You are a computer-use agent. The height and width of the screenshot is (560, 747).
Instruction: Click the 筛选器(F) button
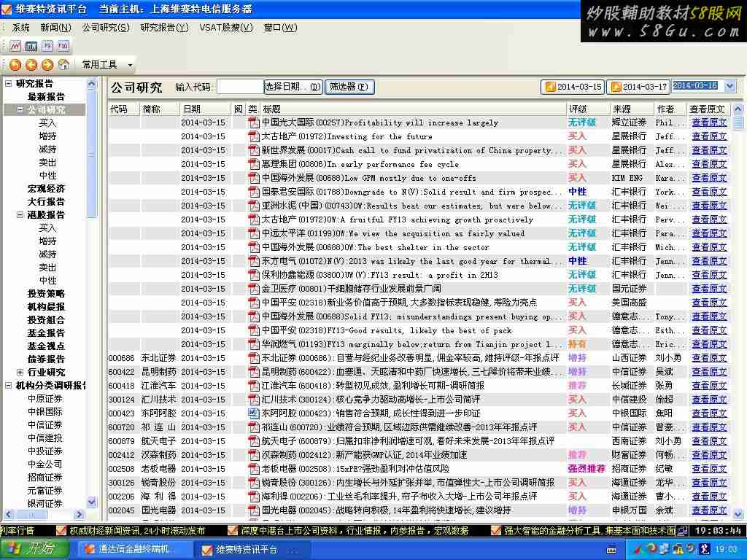pos(349,87)
